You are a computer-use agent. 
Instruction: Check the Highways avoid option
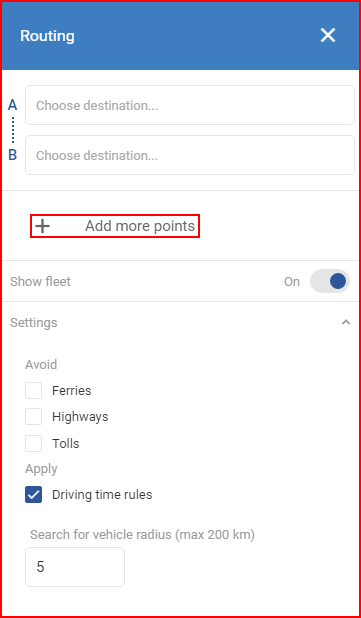[x=33, y=417]
